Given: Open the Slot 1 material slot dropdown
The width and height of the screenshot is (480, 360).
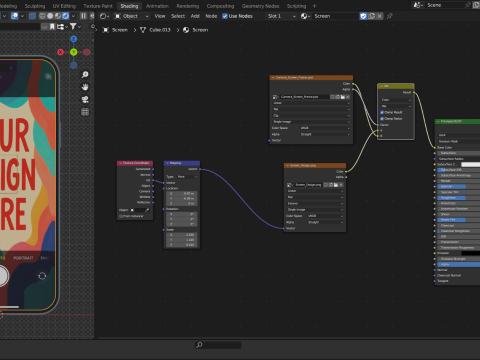Looking at the screenshot, I should 281,16.
